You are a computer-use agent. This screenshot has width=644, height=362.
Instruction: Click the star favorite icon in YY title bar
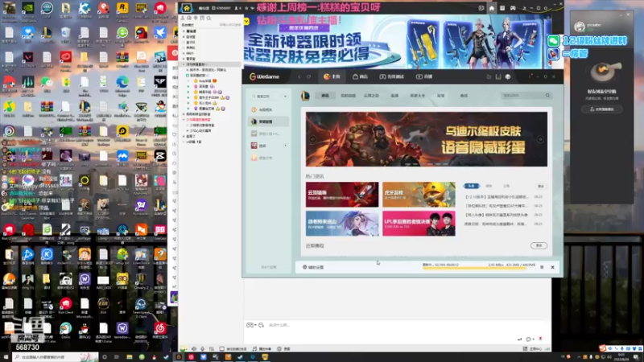(x=246, y=8)
